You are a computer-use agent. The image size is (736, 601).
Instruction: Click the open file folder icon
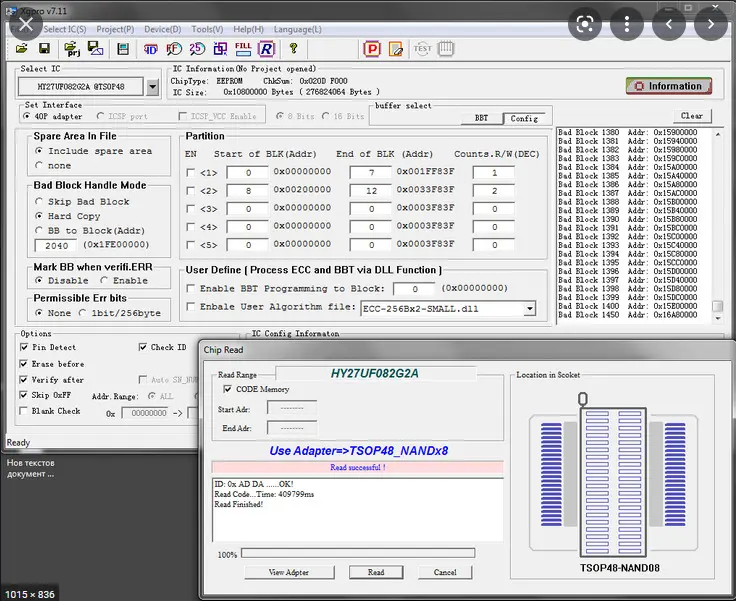[22, 48]
